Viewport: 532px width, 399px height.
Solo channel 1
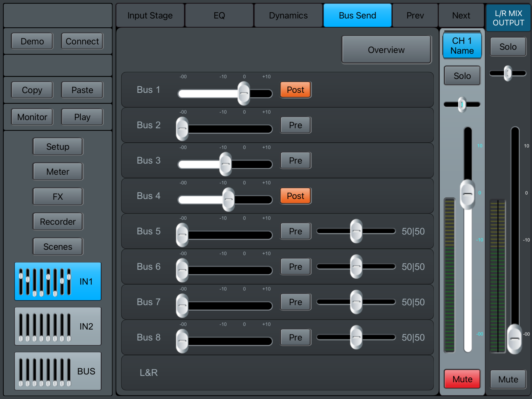[462, 76]
